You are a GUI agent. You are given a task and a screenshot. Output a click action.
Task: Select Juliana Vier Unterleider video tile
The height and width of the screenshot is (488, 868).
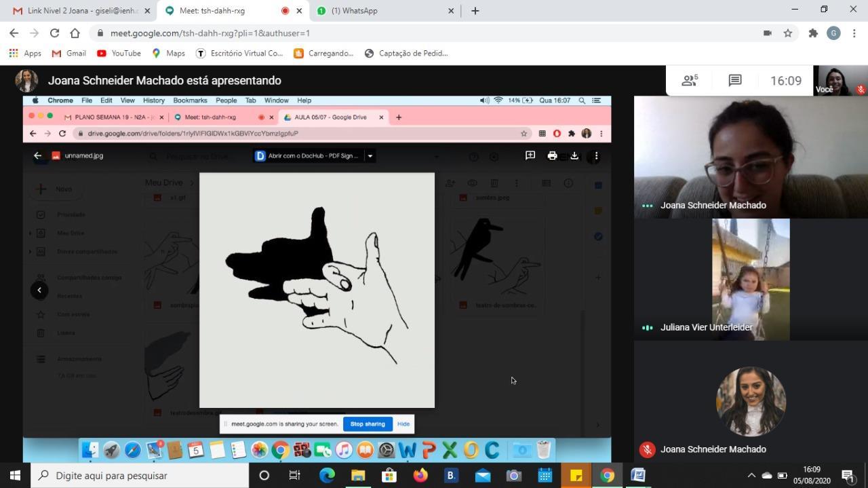[751, 279]
